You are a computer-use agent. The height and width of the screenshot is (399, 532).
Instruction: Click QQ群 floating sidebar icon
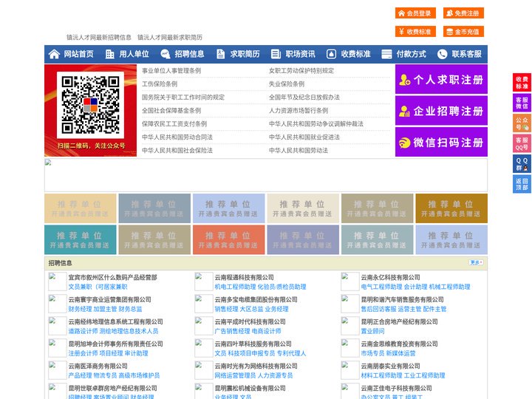click(522, 164)
